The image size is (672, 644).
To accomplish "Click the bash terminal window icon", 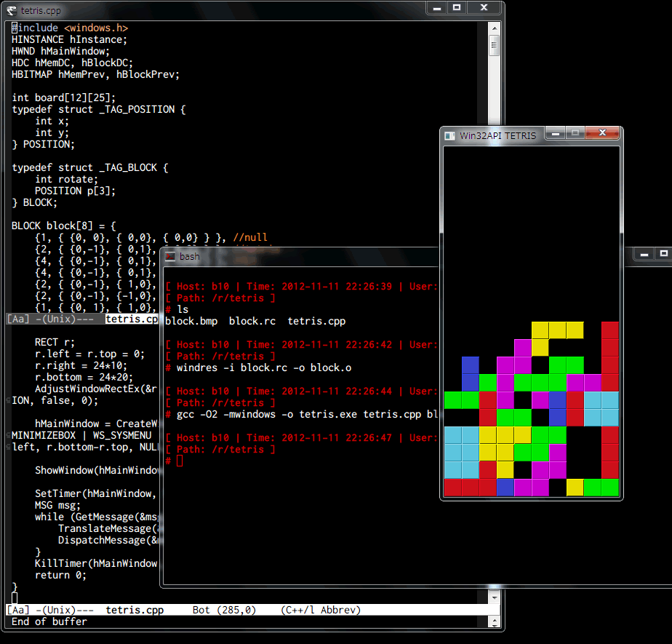I will click(169, 257).
